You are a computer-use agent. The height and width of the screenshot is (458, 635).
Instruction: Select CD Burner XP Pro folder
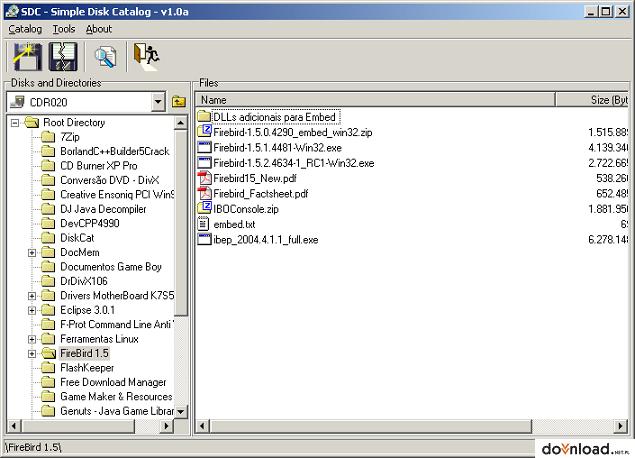(x=99, y=166)
